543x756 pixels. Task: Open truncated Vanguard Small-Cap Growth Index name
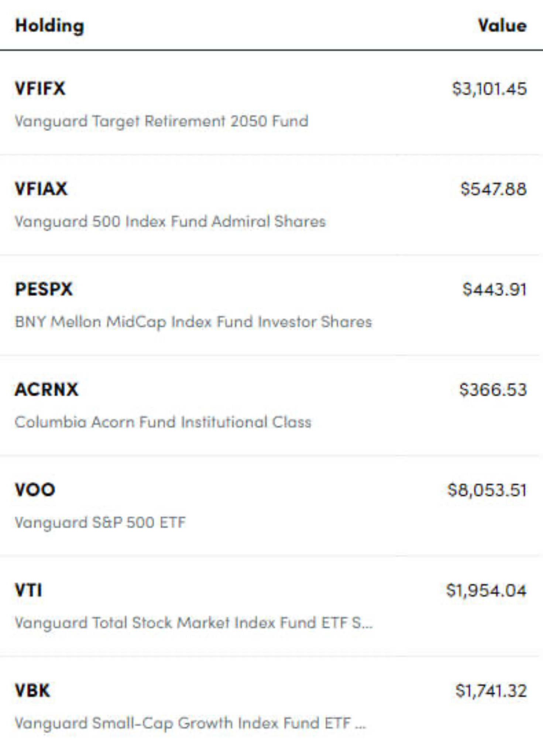(190, 724)
